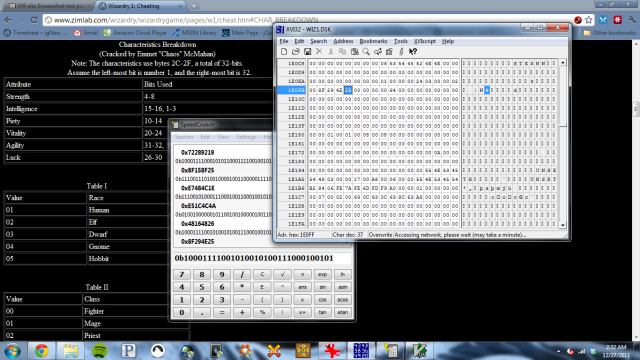Click the Open file icon in XVI32
640x360 pixels.
click(296, 51)
